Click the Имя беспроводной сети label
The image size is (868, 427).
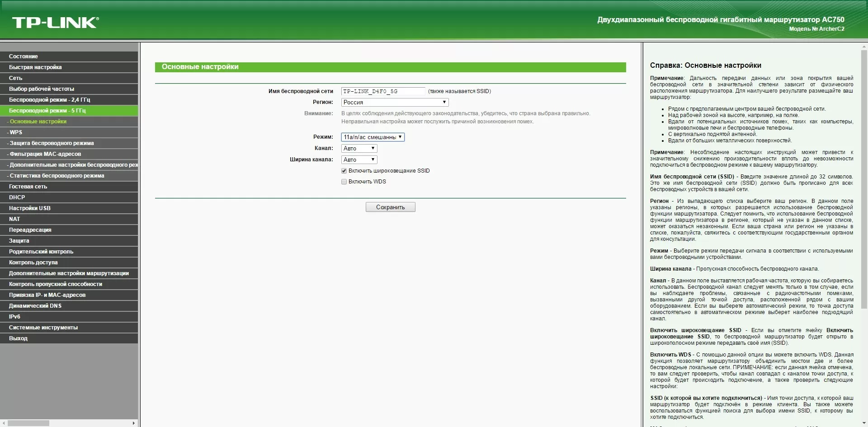(301, 91)
